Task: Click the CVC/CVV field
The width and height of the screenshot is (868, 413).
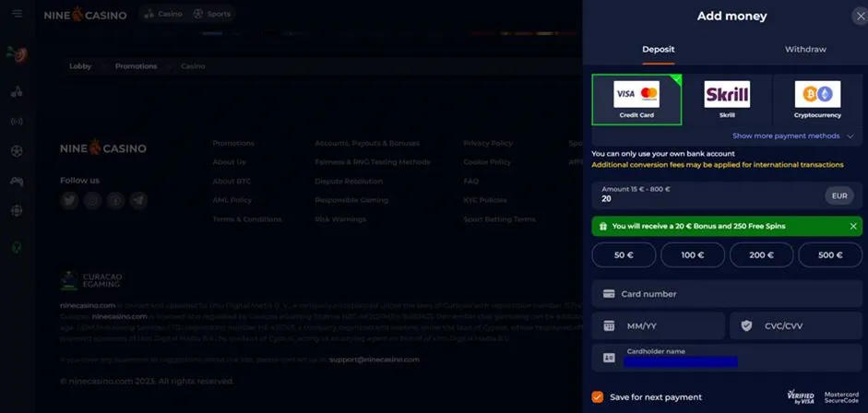Action: pyautogui.click(x=796, y=326)
